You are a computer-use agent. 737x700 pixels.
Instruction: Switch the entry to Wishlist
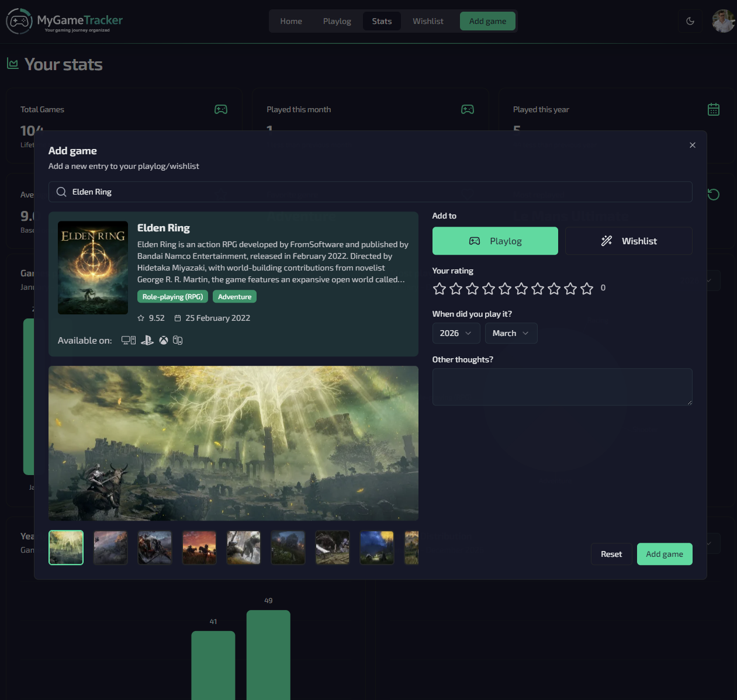628,241
